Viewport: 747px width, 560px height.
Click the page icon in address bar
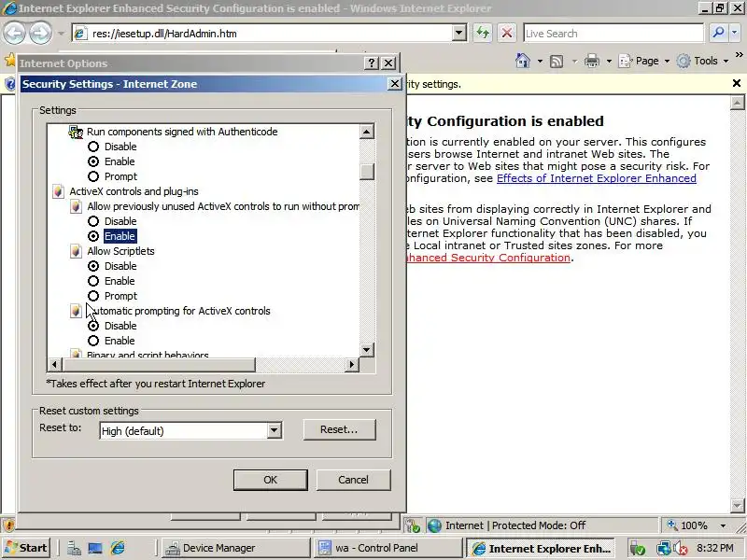coord(80,34)
